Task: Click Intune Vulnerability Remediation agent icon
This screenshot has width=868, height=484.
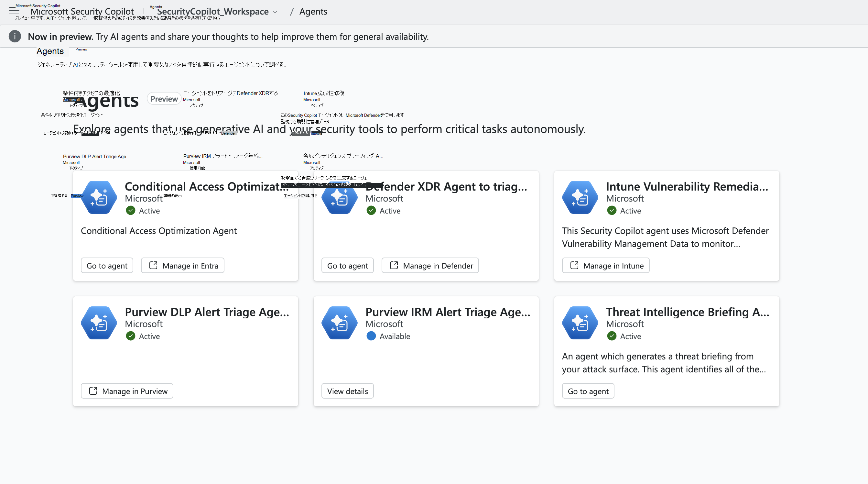Action: (x=580, y=197)
